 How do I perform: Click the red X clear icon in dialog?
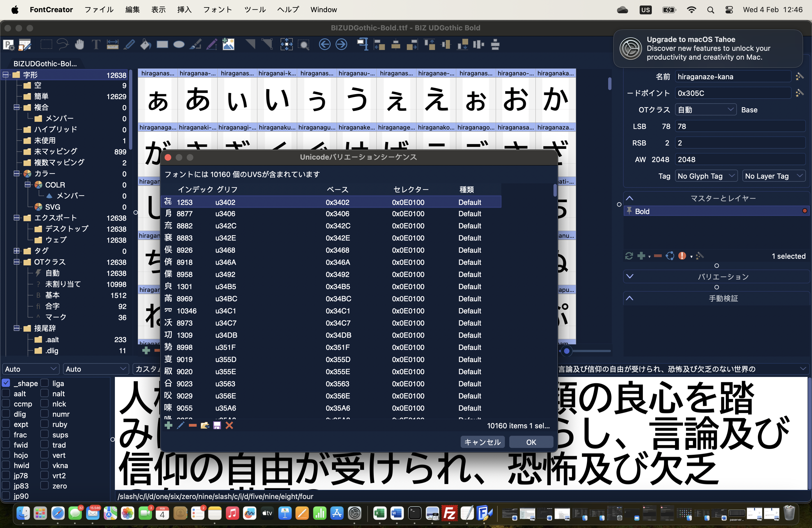[229, 425]
